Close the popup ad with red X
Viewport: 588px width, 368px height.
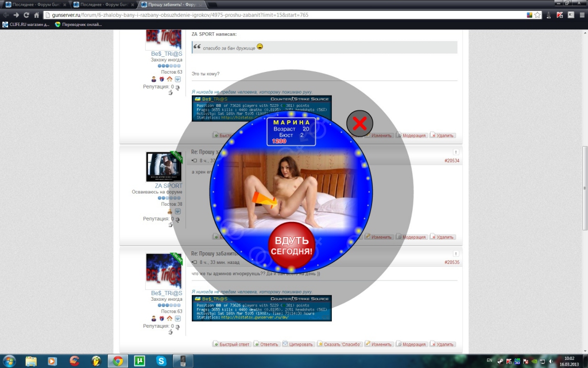point(359,123)
